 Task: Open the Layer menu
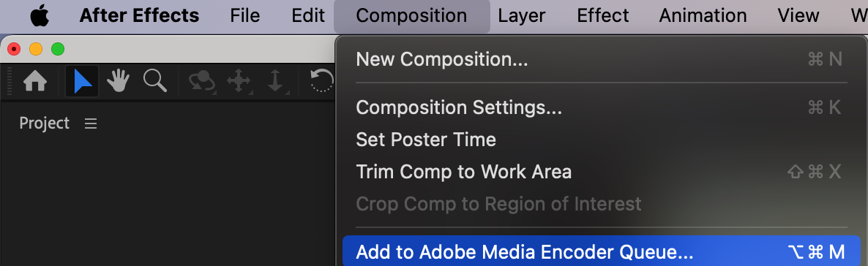[x=523, y=15]
